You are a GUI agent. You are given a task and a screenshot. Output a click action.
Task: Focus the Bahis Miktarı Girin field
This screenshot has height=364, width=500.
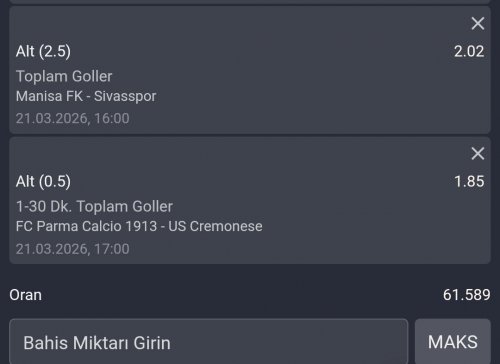[209, 342]
